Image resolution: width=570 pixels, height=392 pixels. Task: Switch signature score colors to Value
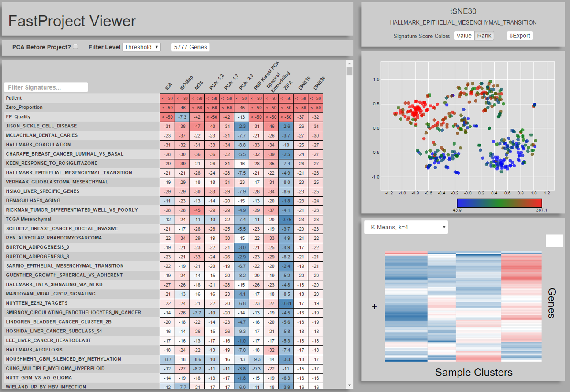(464, 36)
